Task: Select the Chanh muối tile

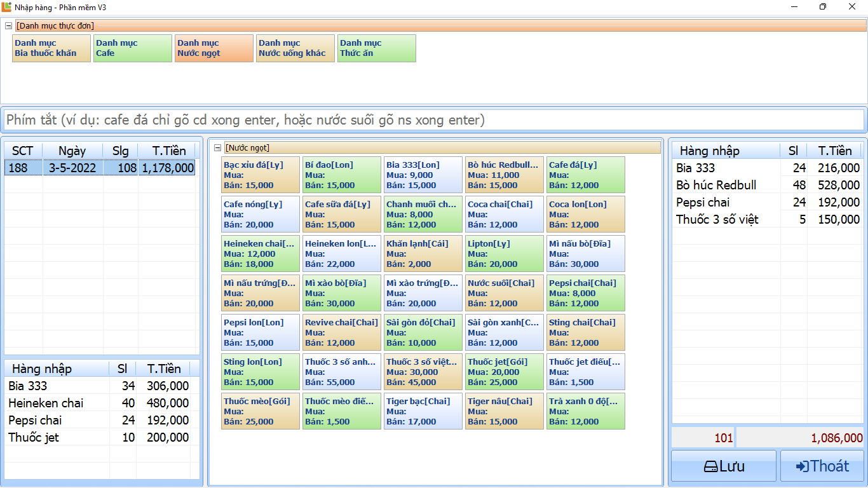Action: click(x=423, y=214)
